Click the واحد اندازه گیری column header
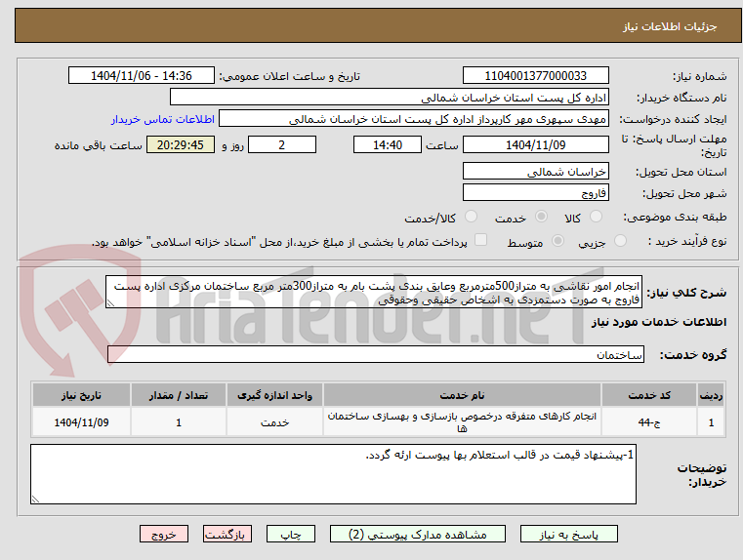This screenshot has width=743, height=560. [274, 395]
